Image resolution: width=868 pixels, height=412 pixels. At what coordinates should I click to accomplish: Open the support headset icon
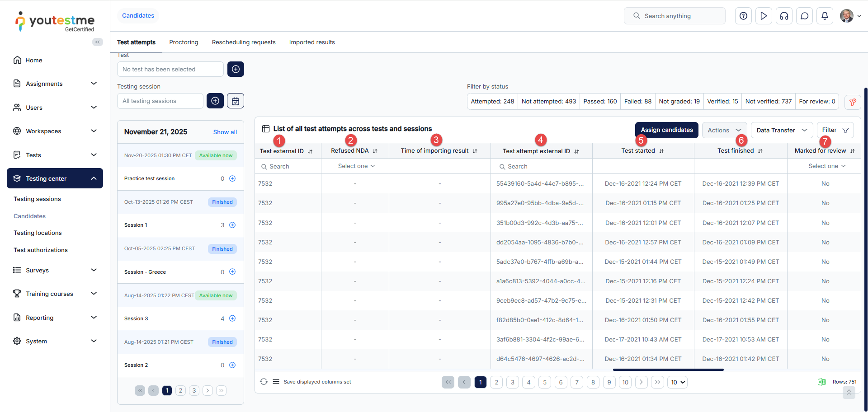coord(784,16)
